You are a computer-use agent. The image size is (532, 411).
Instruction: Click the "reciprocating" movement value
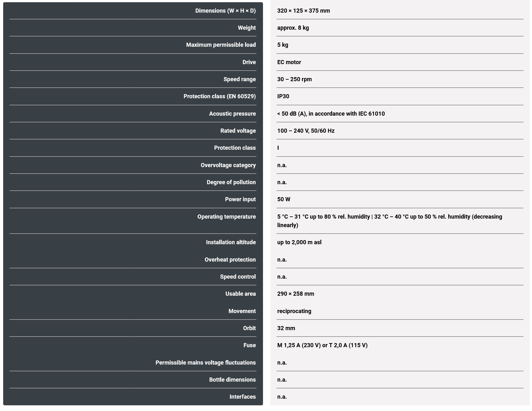(294, 311)
